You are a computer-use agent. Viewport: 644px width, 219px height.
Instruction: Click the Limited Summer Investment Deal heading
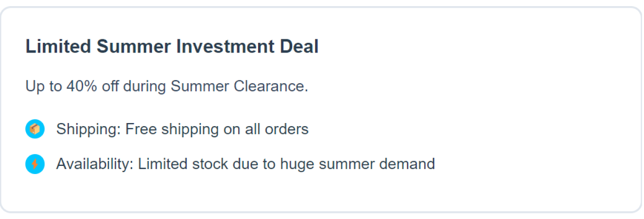tap(172, 46)
